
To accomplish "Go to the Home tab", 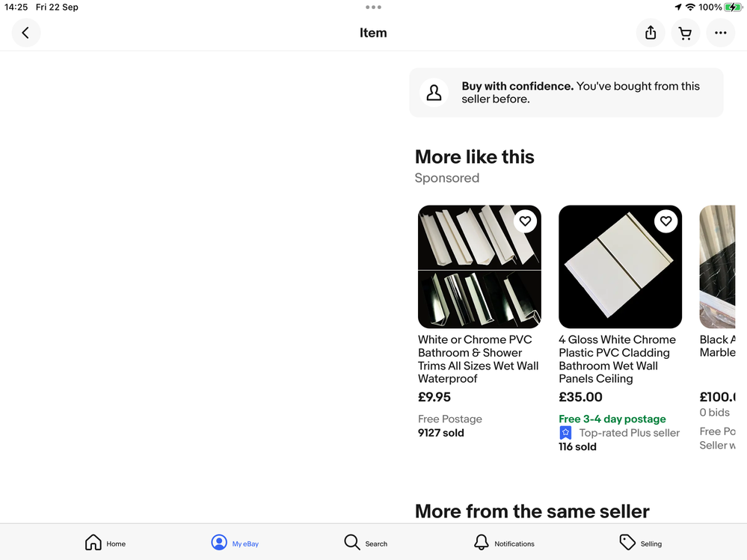I will [105, 543].
